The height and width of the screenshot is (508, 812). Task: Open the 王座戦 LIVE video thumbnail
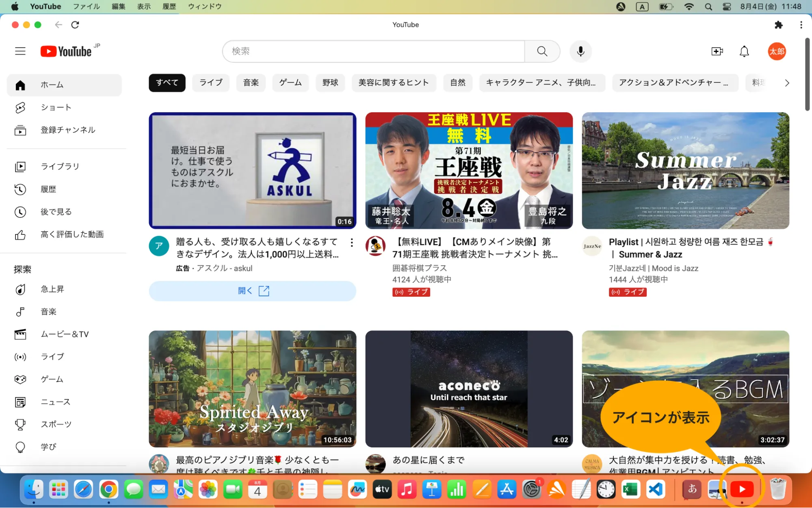click(x=469, y=171)
